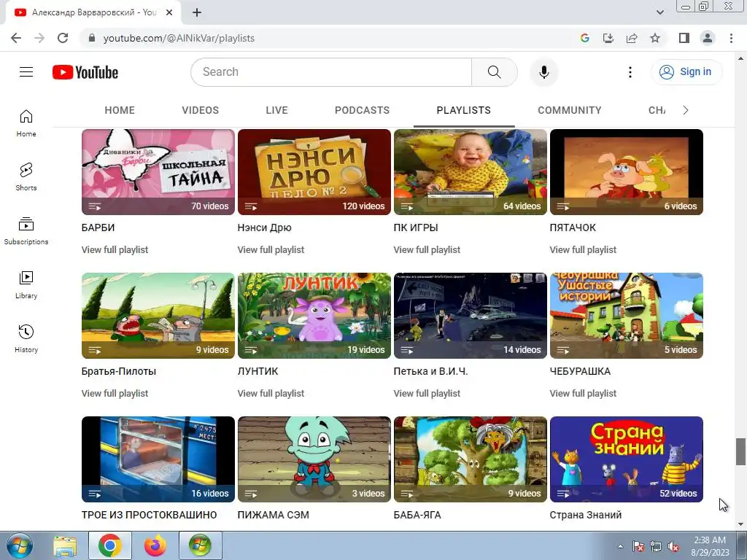The image size is (747, 560).
Task: Open the volume tray icon
Action: click(673, 547)
